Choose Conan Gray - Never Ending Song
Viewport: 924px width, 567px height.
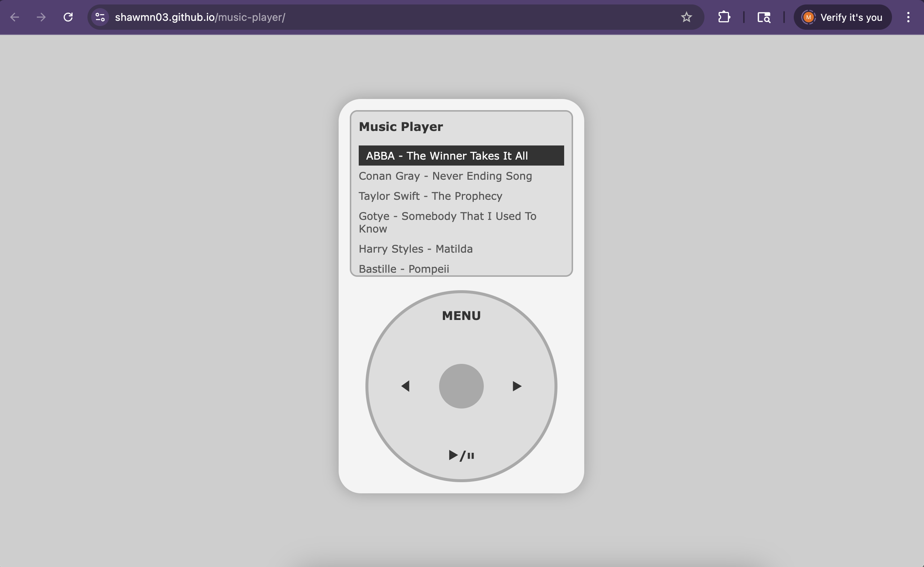pyautogui.click(x=445, y=176)
